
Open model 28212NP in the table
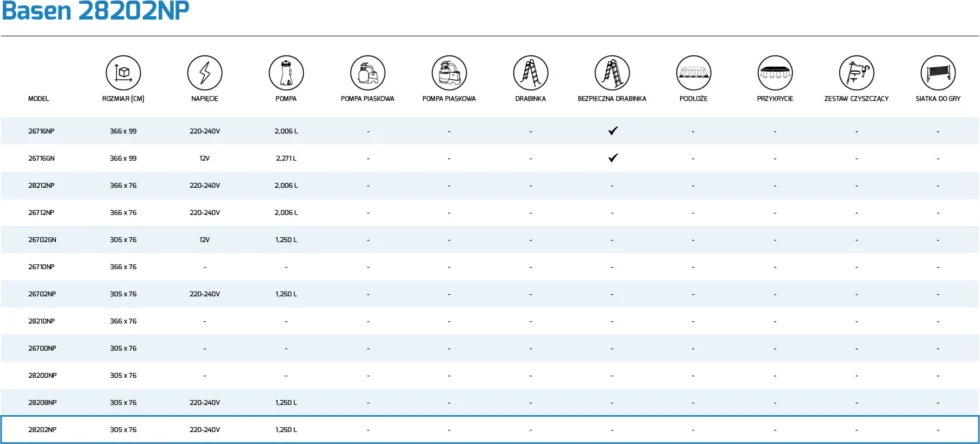click(x=41, y=186)
